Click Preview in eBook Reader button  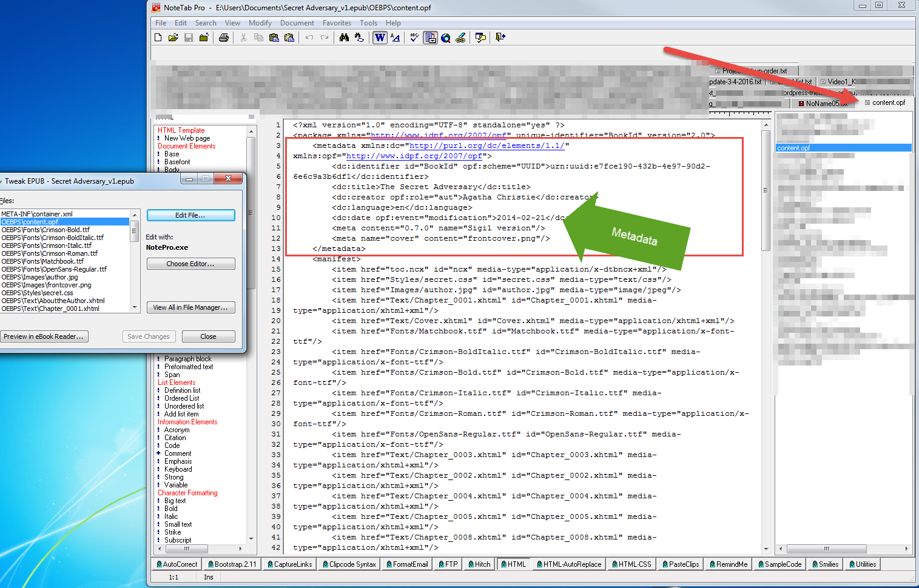[x=44, y=336]
